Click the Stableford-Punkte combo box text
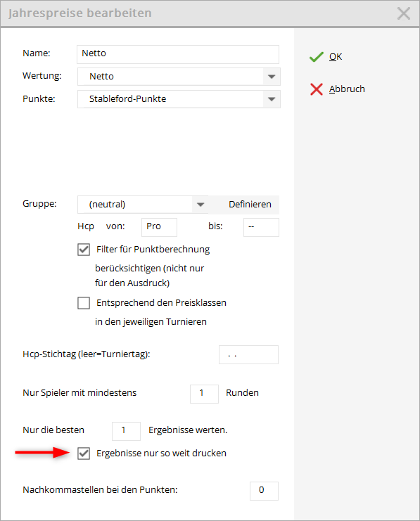This screenshot has height=521, width=420. (x=128, y=99)
